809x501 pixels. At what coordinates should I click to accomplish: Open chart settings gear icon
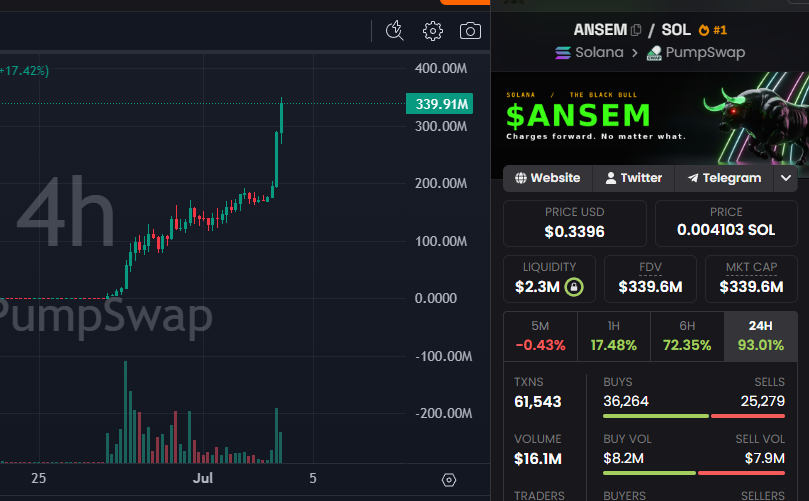[432, 31]
